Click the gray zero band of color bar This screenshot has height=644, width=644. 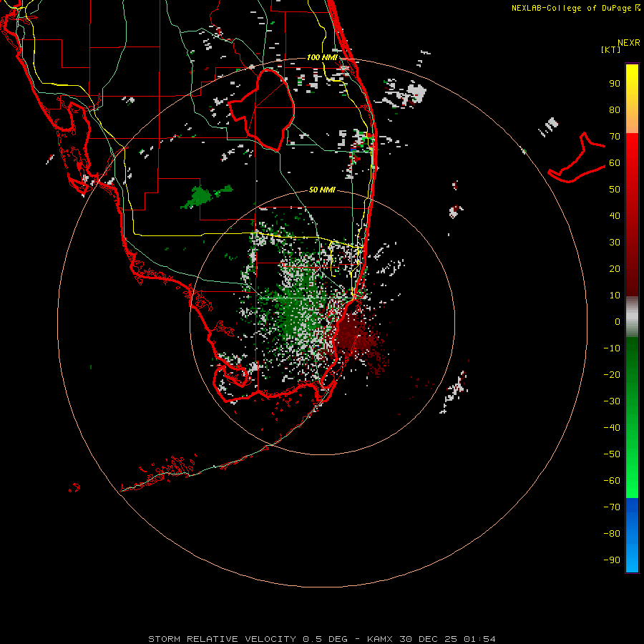coord(632,317)
